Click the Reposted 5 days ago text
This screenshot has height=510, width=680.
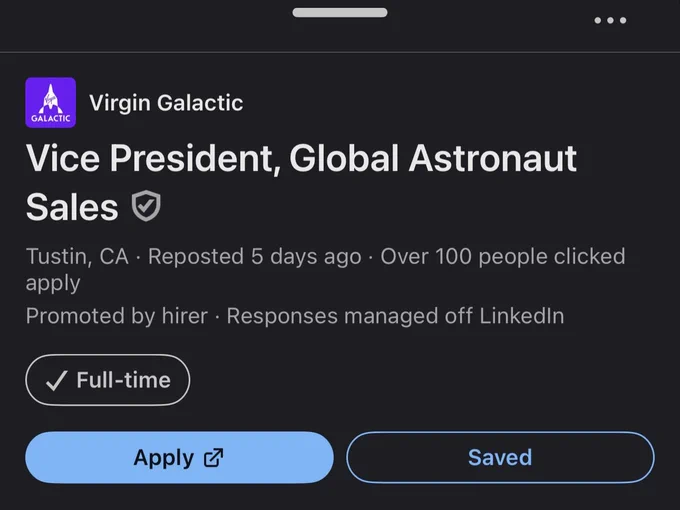(255, 256)
